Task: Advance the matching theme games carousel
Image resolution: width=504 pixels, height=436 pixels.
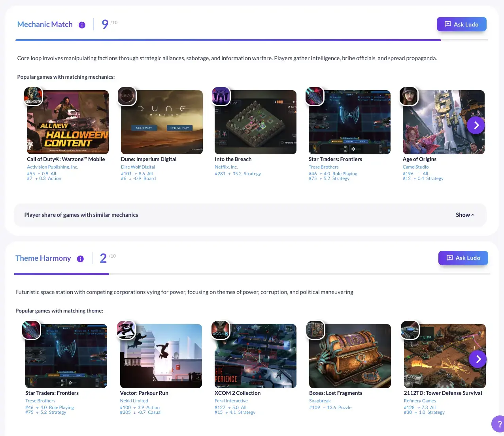Action: click(x=478, y=359)
